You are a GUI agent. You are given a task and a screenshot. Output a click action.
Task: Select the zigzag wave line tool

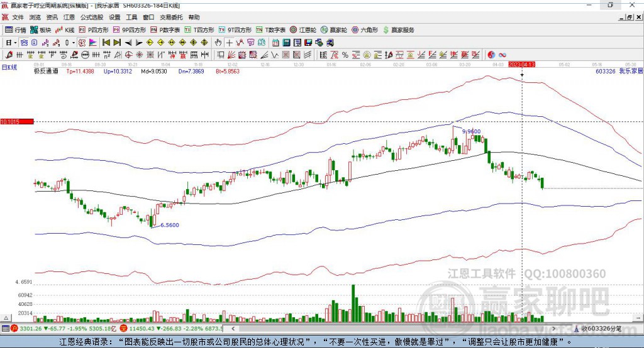274,55
